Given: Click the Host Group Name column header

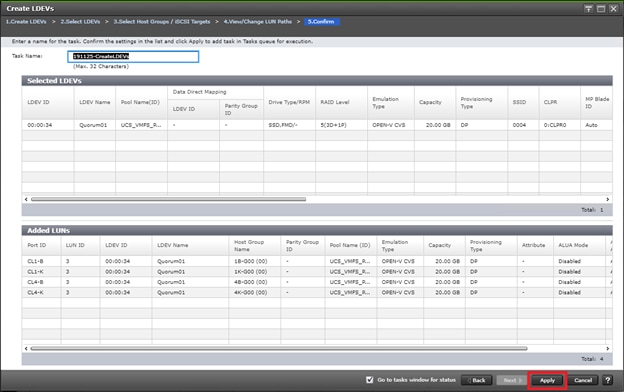Looking at the screenshot, I should [255, 245].
